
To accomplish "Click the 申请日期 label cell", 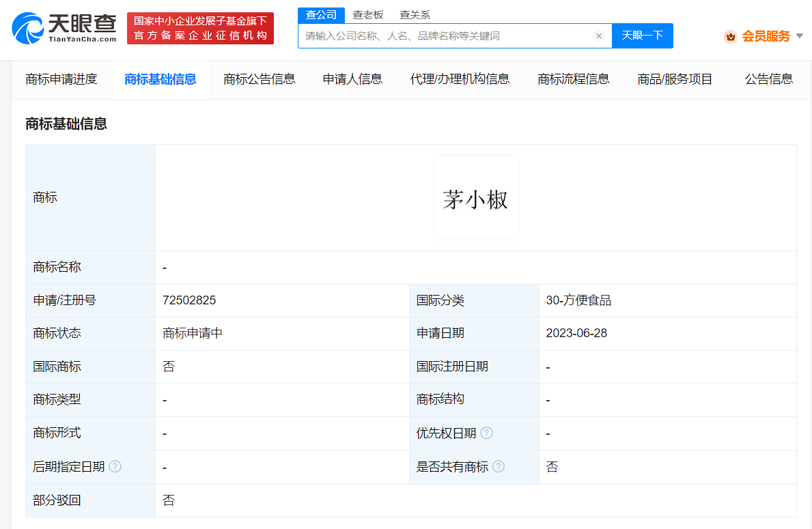I will tap(475, 334).
